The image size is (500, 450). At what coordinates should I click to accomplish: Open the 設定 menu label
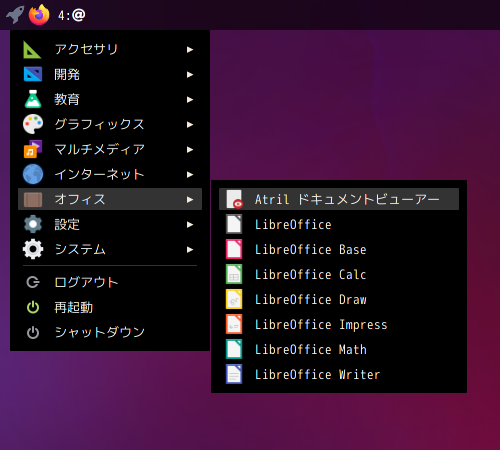point(67,224)
